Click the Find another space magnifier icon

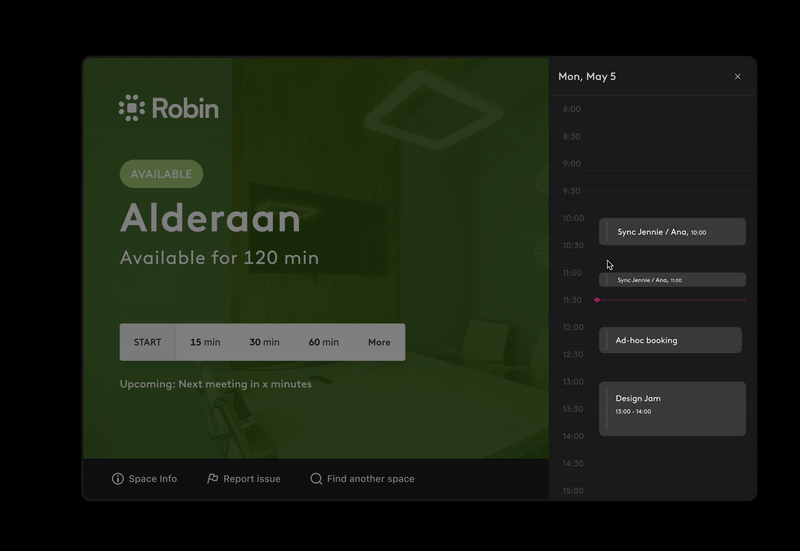(316, 479)
